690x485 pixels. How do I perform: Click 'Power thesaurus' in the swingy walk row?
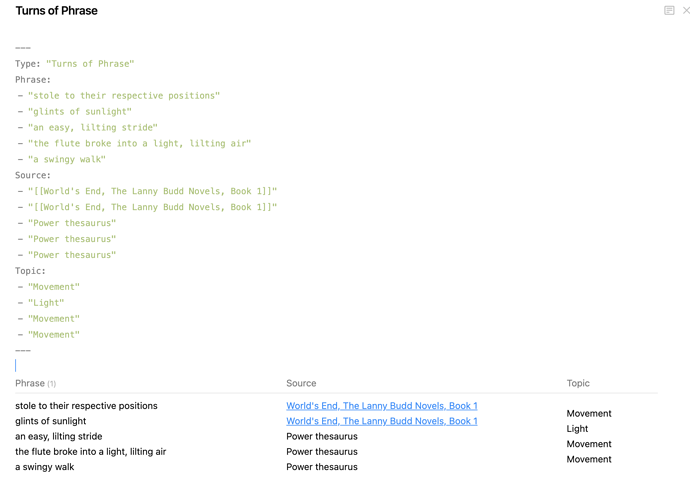tap(322, 467)
